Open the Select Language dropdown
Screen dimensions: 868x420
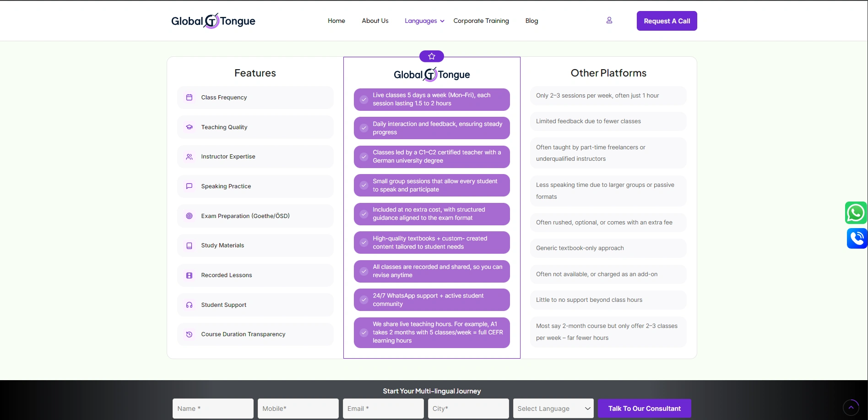click(x=553, y=409)
